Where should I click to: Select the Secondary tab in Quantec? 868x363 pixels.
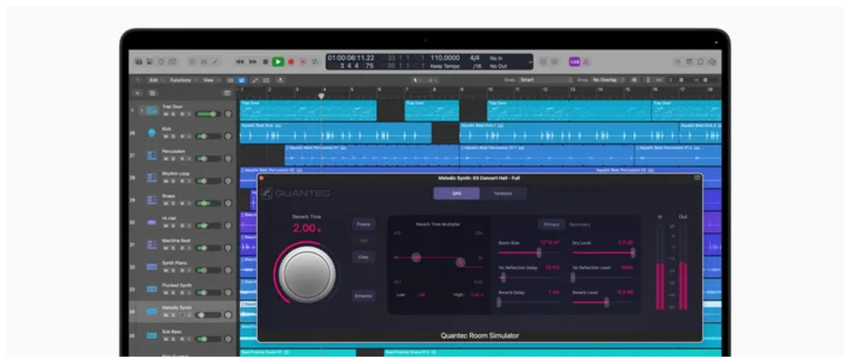(580, 224)
